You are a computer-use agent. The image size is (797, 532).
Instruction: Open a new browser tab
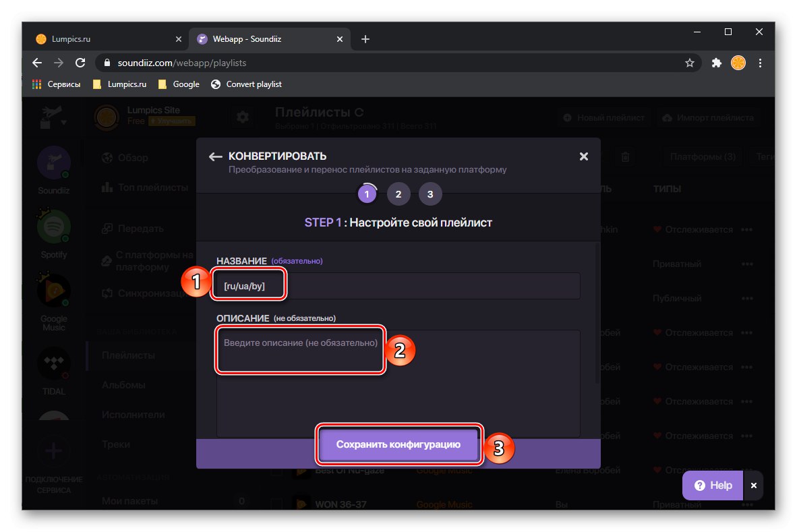tap(365, 39)
